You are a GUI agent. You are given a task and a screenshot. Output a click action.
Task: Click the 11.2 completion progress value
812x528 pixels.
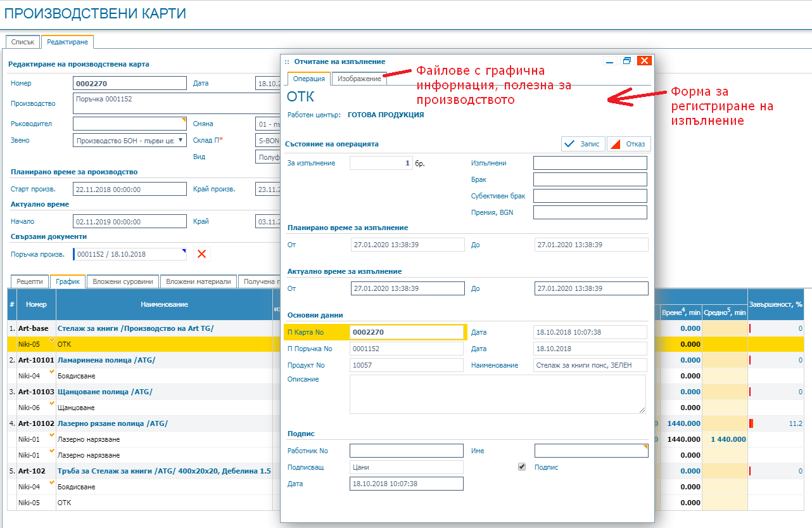(x=796, y=423)
